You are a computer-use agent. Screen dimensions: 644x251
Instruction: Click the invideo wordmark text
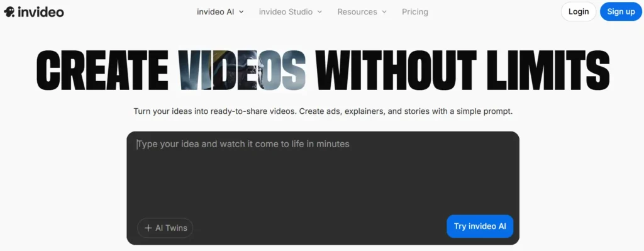[x=41, y=12]
